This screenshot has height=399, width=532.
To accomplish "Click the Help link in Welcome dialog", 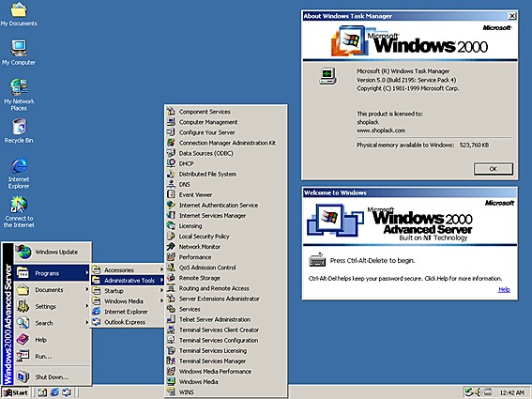I will tap(504, 289).
